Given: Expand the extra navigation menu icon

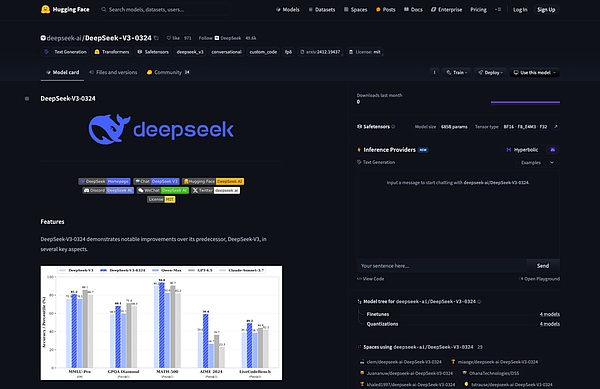Looking at the screenshot, I should 498,10.
